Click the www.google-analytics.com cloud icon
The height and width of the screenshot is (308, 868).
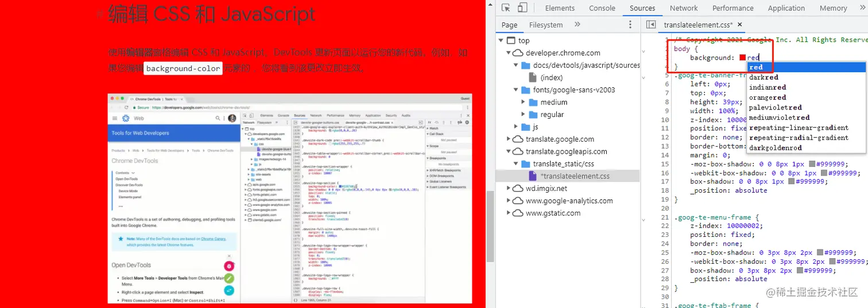pyautogui.click(x=518, y=201)
